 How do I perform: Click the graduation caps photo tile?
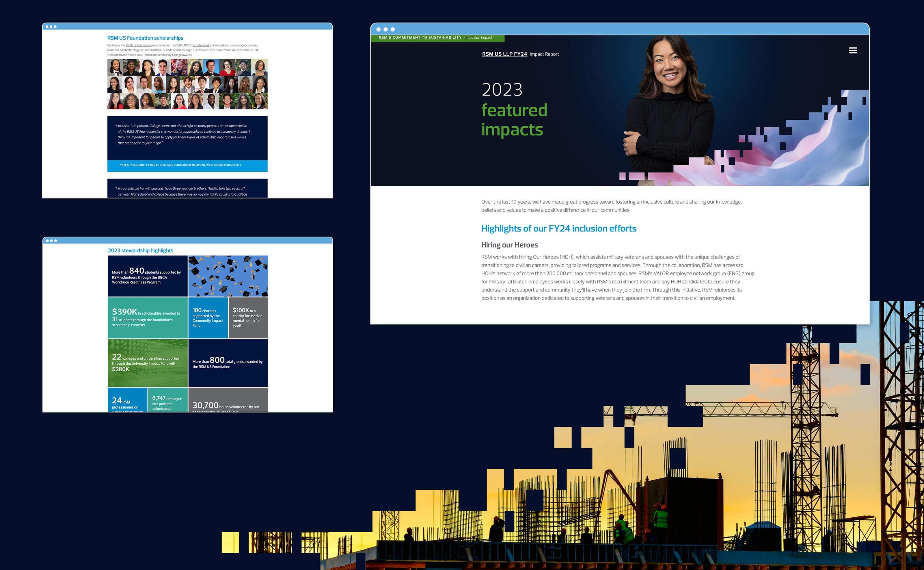(228, 276)
